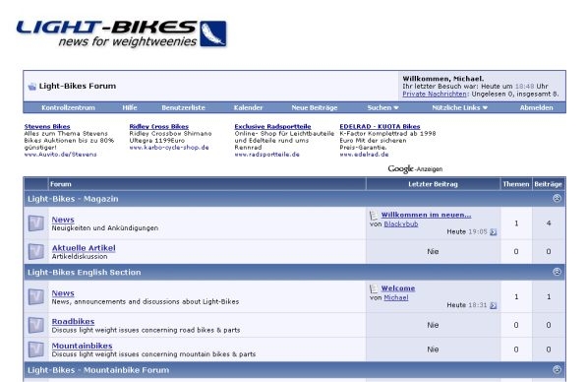Open the Light-Bikes Forum title link
Screen dimensions: 588x382
pyautogui.click(x=78, y=86)
